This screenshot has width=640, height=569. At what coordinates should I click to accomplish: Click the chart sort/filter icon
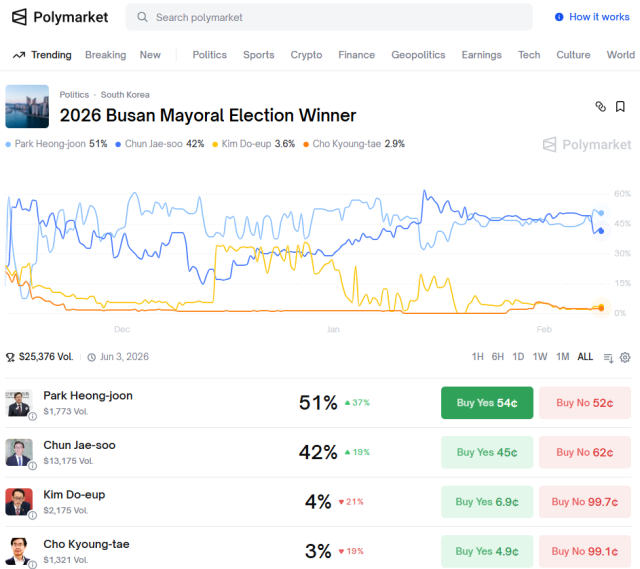(608, 357)
